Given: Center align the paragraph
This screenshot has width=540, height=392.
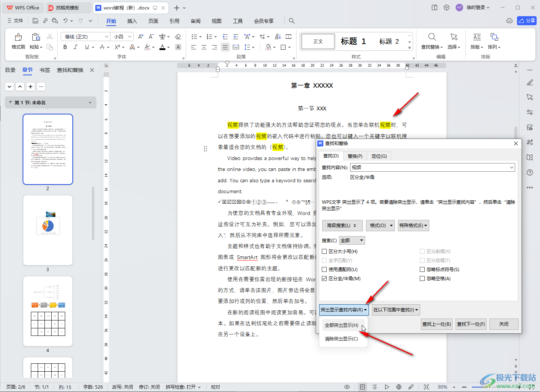Looking at the screenshot, I should (204, 47).
